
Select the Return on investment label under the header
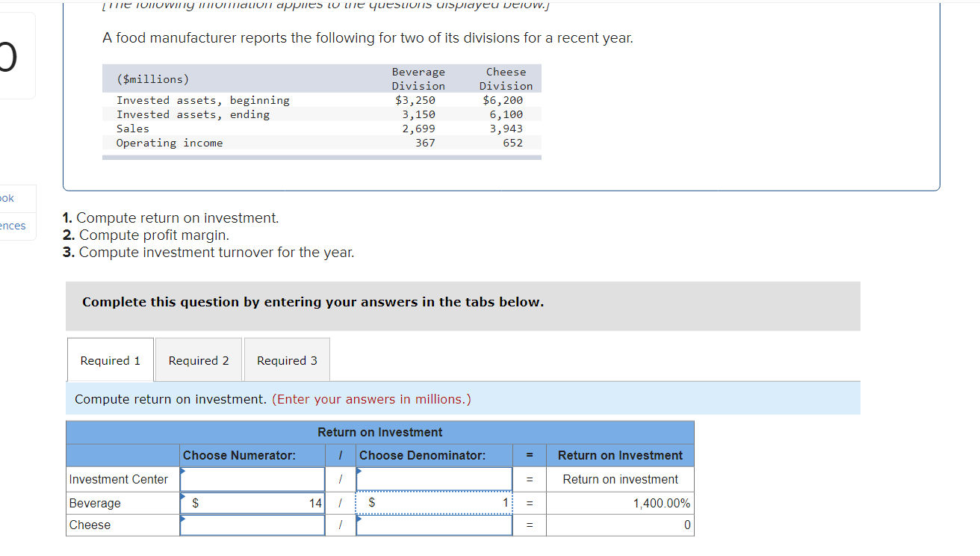tap(620, 479)
